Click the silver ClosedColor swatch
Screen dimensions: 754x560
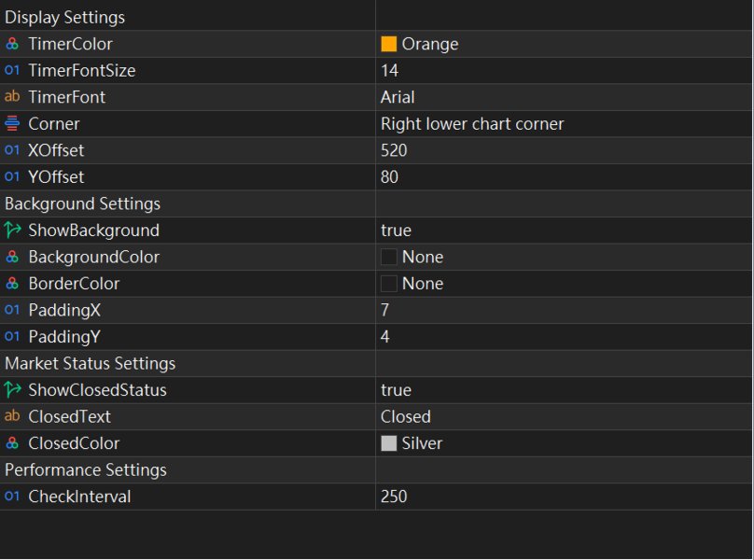pos(388,443)
